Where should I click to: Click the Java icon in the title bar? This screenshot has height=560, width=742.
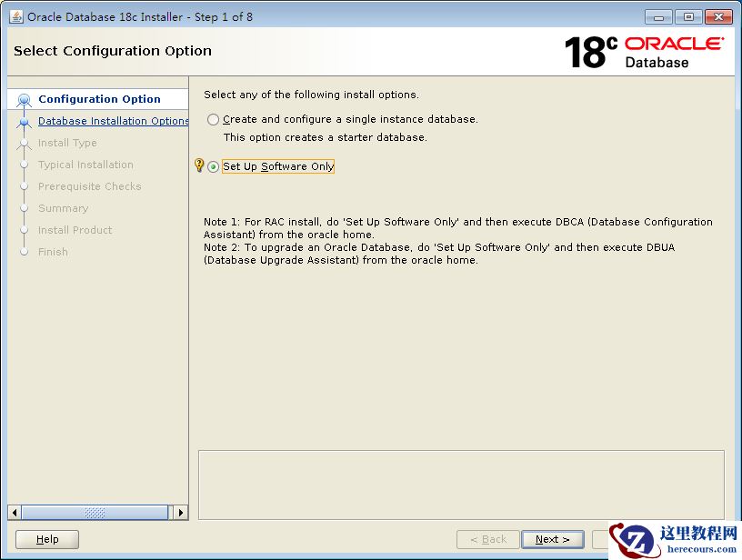coord(16,16)
